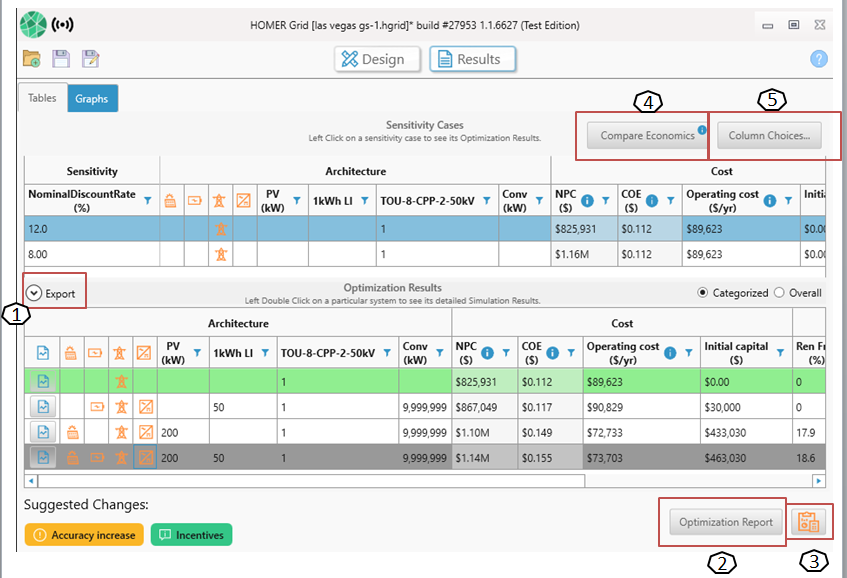The width and height of the screenshot is (847, 578).
Task: Select the Categorized radio button
Action: pos(704,293)
